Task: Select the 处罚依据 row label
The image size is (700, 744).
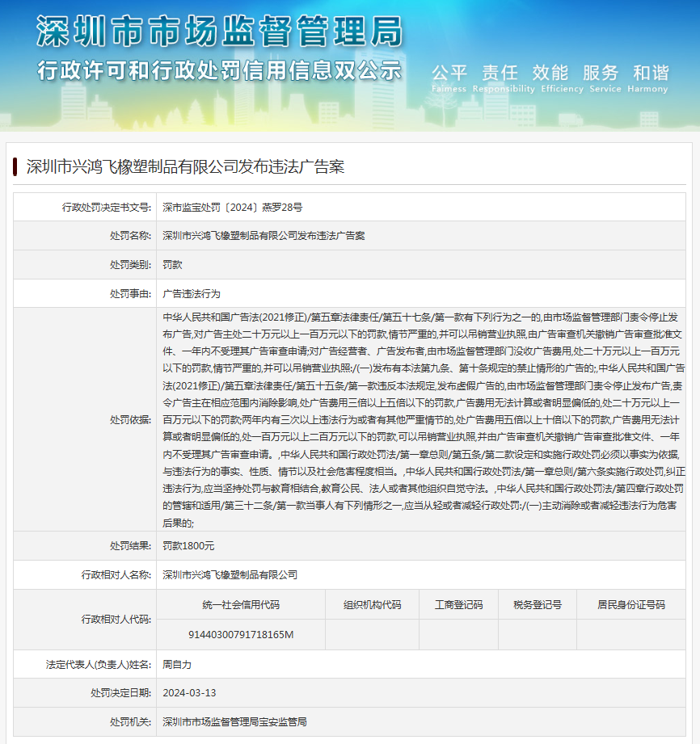Action: click(x=130, y=420)
